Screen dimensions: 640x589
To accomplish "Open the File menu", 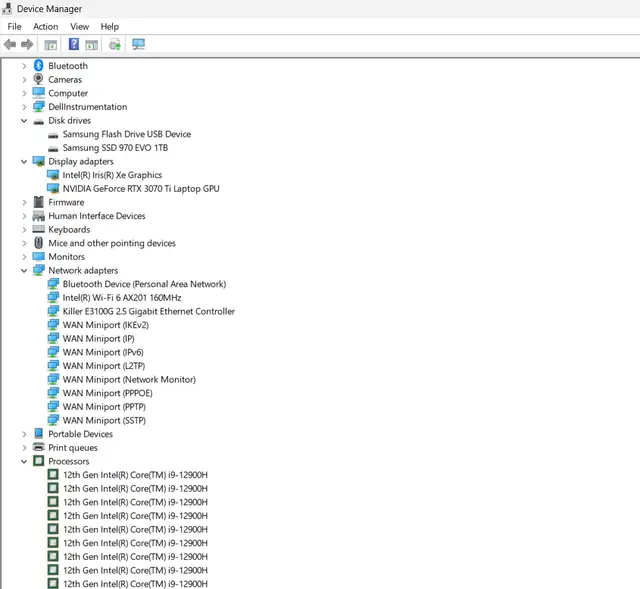I will point(14,27).
